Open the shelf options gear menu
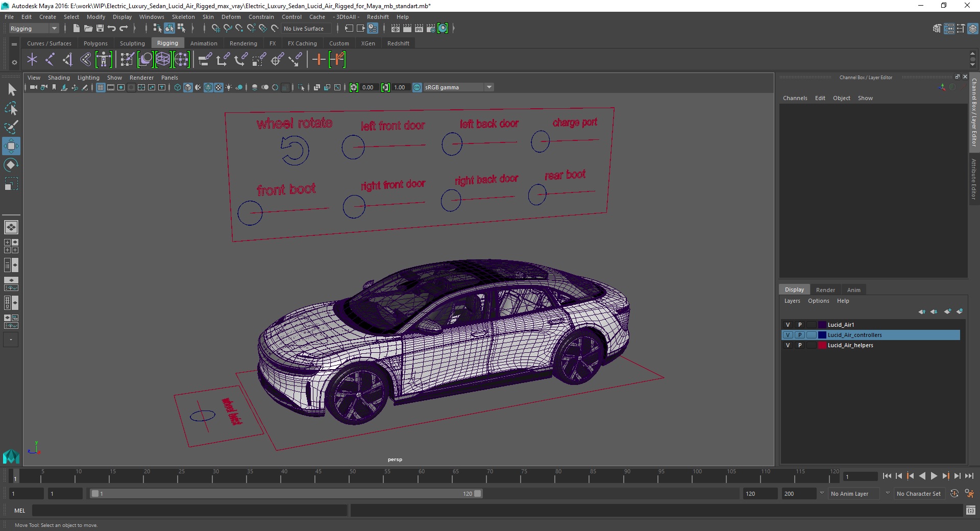This screenshot has width=980, height=531. click(14, 62)
